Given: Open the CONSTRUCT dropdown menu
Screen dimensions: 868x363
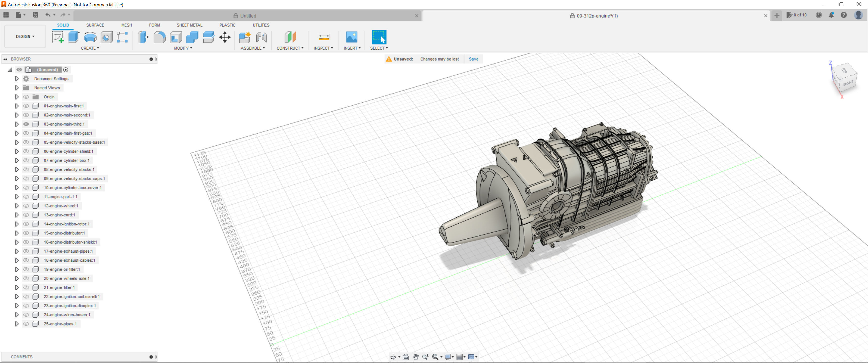Looking at the screenshot, I should [290, 48].
